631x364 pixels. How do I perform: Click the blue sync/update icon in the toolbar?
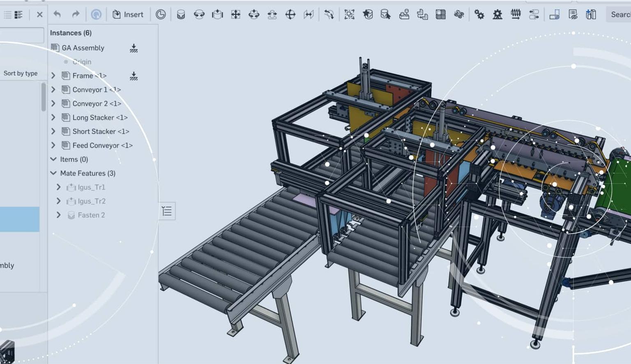coord(97,14)
